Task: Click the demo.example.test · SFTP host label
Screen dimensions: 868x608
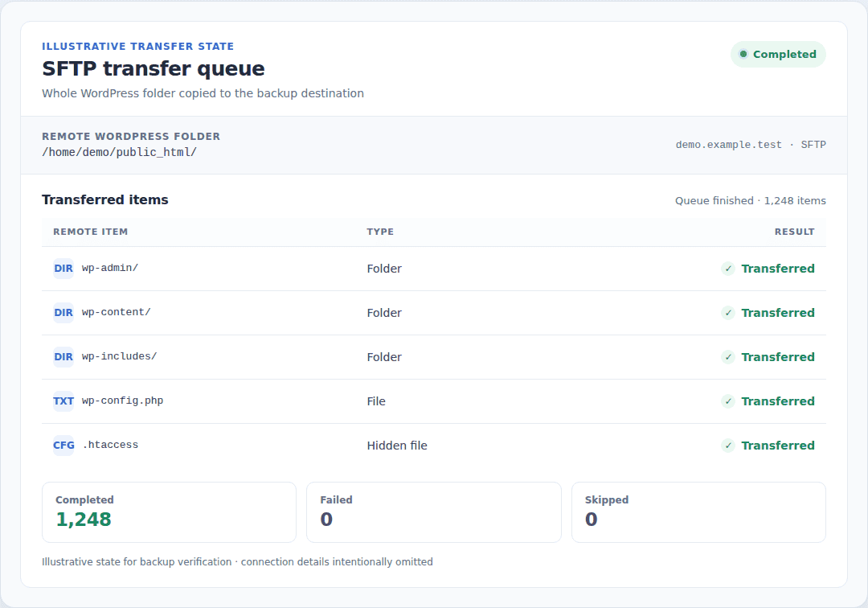Action: (x=751, y=145)
